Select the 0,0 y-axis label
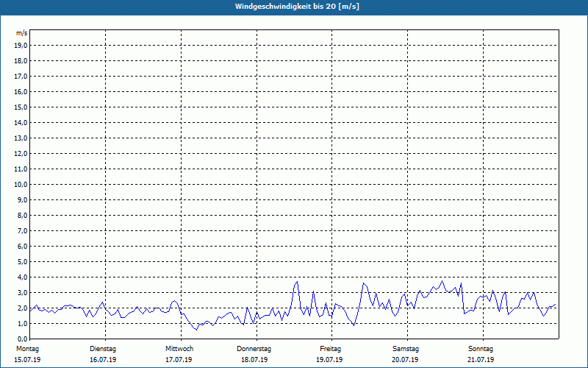Viewport: 588px width, 368px height. tap(23, 339)
